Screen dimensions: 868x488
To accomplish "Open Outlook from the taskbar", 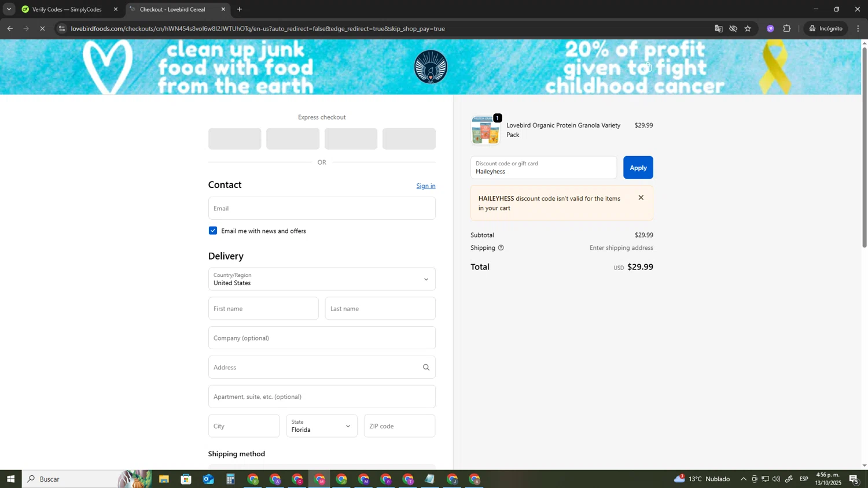I will (x=208, y=479).
